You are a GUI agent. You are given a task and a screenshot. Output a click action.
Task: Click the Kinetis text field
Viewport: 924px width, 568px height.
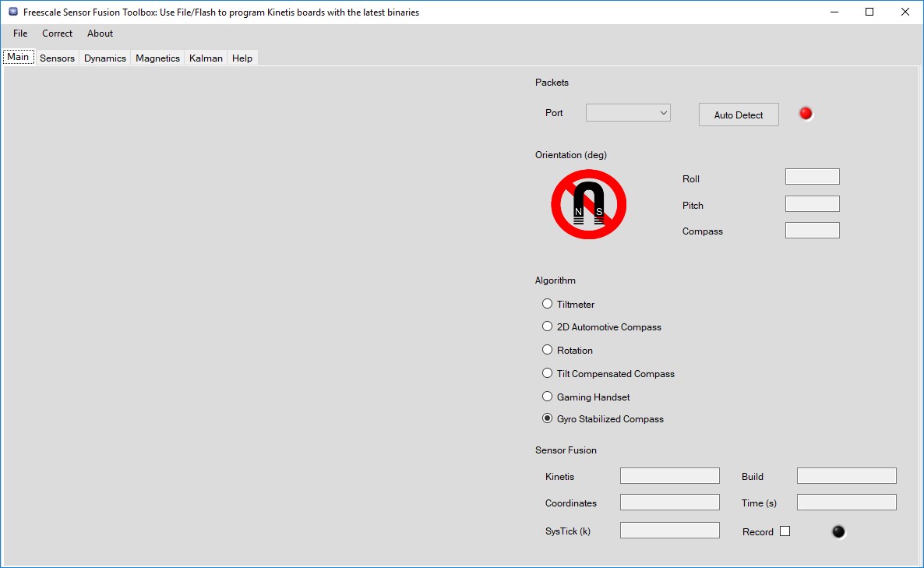(669, 475)
